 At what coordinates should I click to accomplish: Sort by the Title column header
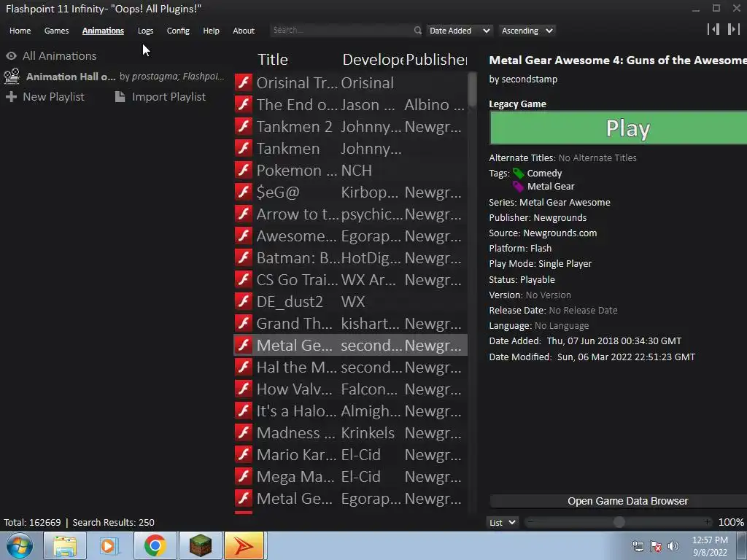point(273,60)
